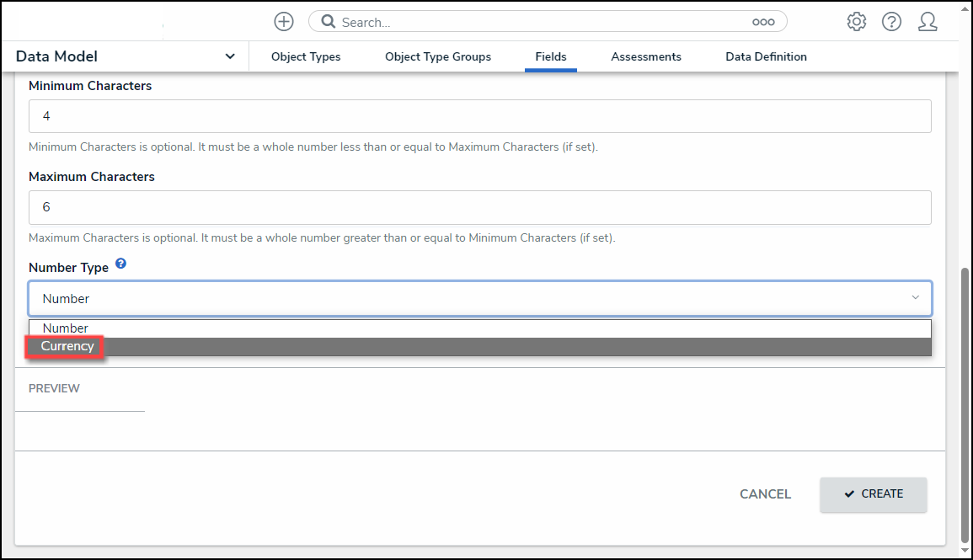Click the Help question mark icon
Image resolution: width=973 pixels, height=560 pixels.
point(891,22)
